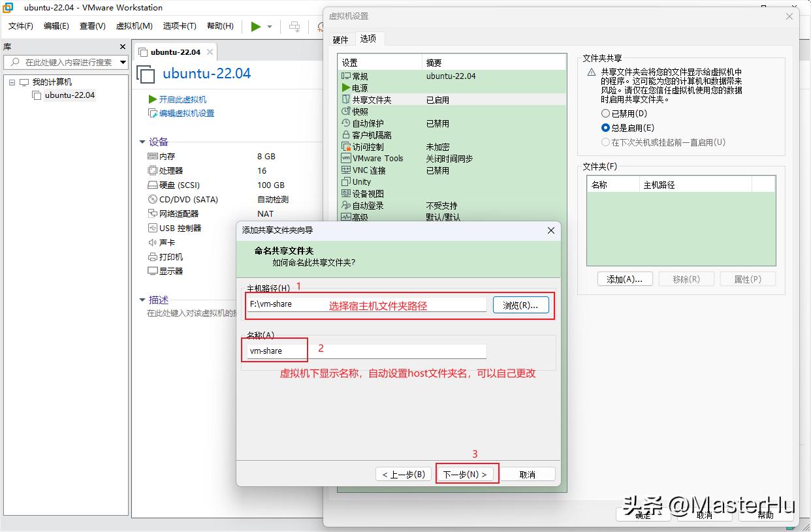Click 下一步(N) to continue the wizard

[466, 475]
